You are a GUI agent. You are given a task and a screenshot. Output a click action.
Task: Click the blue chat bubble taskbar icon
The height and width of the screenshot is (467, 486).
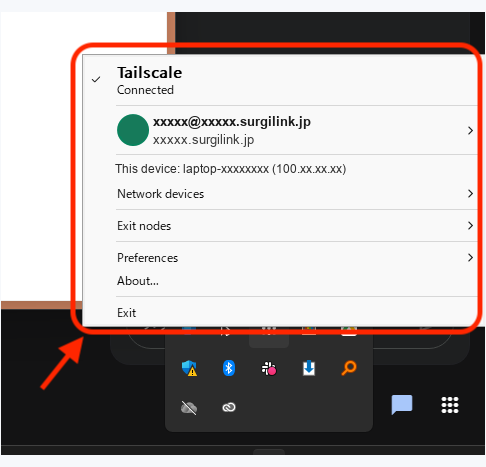point(402,405)
